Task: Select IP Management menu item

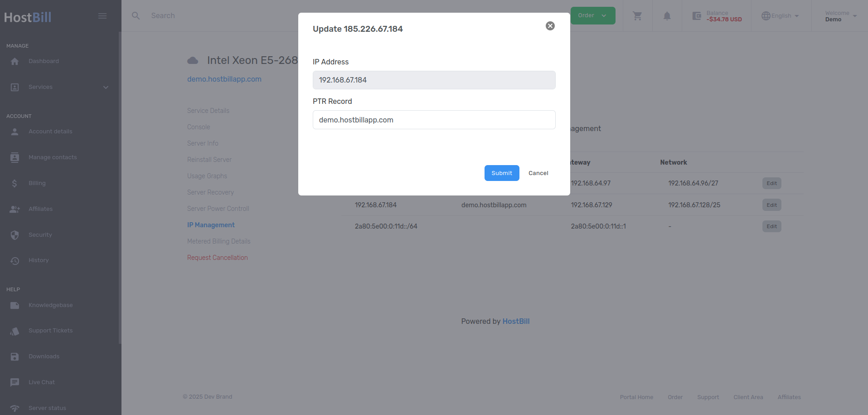Action: 211,225
